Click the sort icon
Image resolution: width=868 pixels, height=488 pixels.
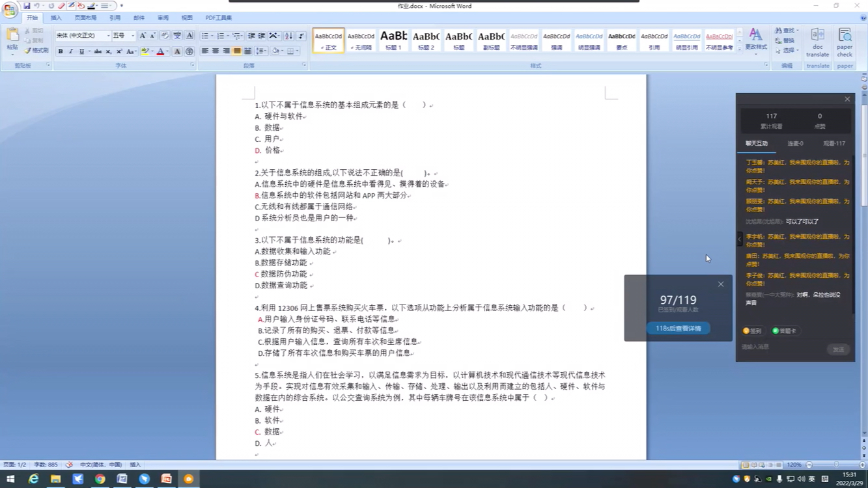pos(288,36)
